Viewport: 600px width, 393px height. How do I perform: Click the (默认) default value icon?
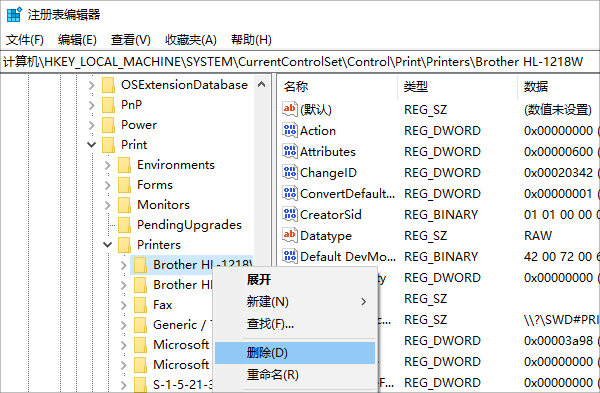290,109
